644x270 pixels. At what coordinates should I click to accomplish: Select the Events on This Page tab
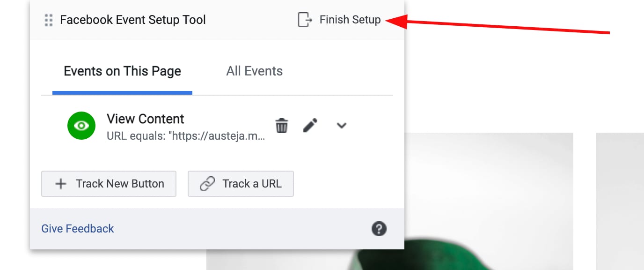(122, 71)
